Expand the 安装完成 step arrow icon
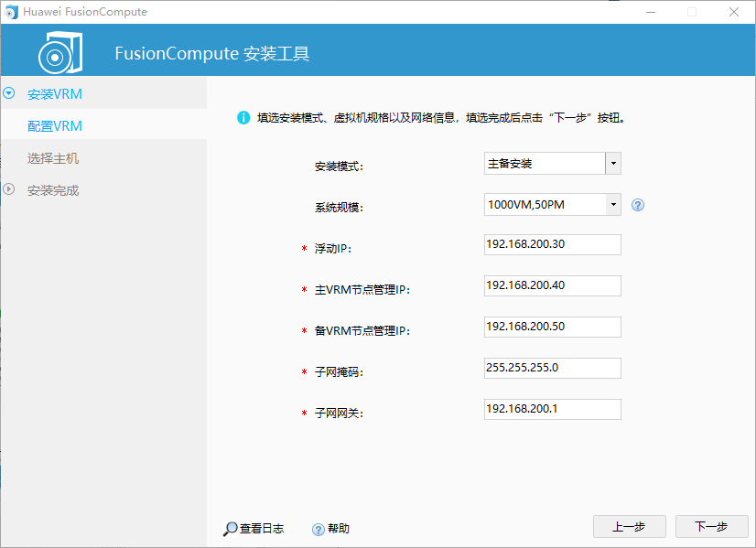This screenshot has height=548, width=756. point(8,189)
